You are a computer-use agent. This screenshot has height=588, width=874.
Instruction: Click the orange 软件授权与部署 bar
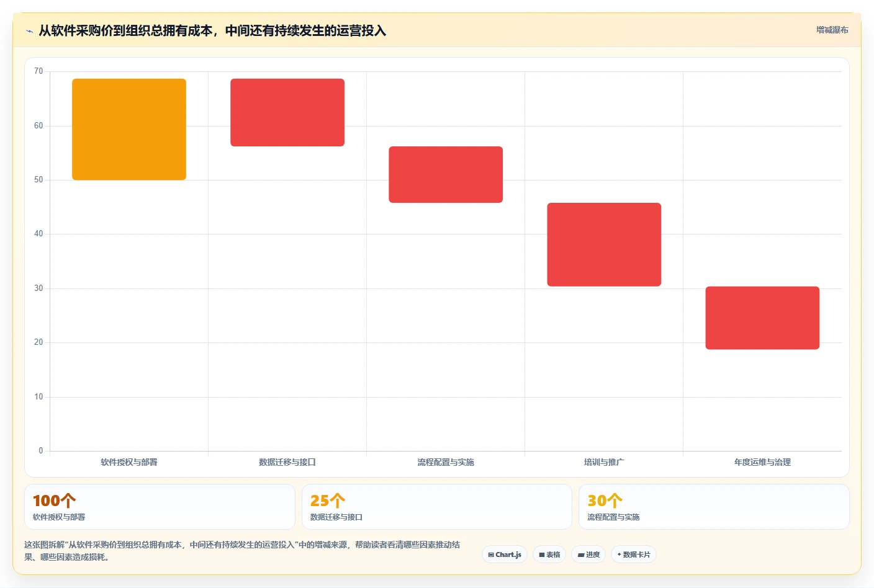point(129,129)
